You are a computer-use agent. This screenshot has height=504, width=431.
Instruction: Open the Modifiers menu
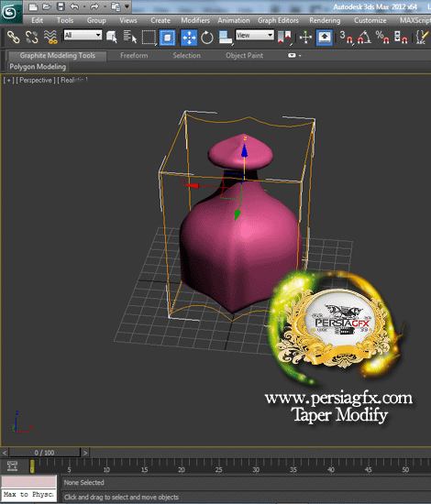point(195,20)
